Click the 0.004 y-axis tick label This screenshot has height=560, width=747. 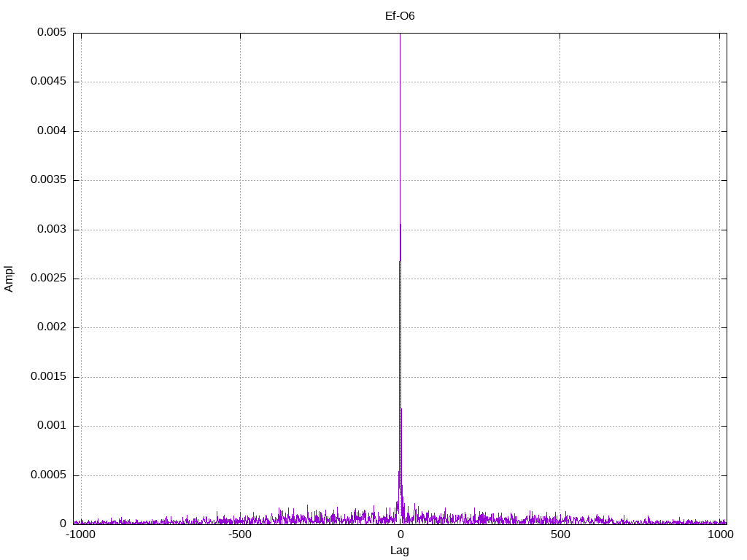tap(52, 131)
